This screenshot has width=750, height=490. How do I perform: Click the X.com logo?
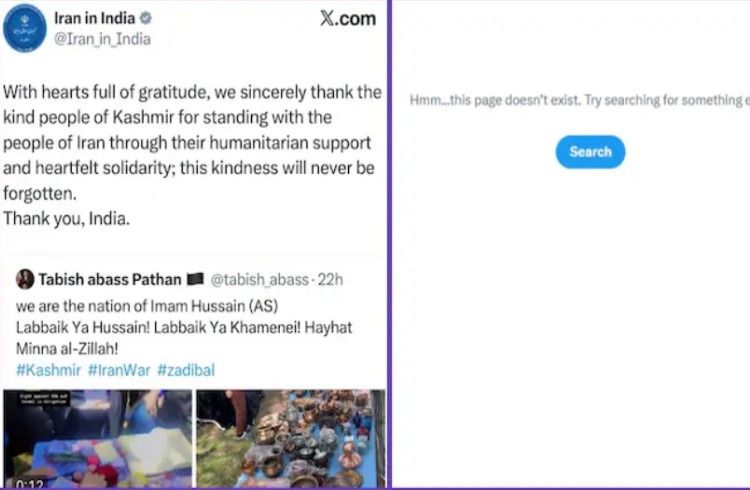coord(347,18)
